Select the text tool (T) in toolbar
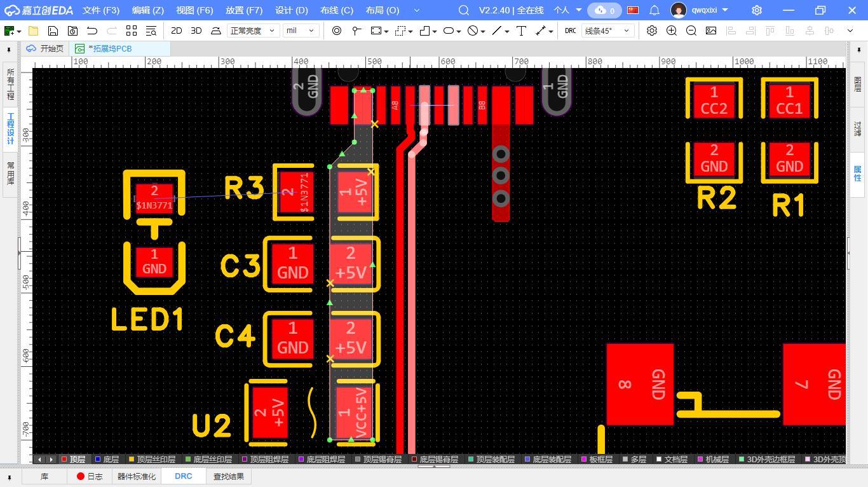The image size is (868, 487). [x=521, y=31]
